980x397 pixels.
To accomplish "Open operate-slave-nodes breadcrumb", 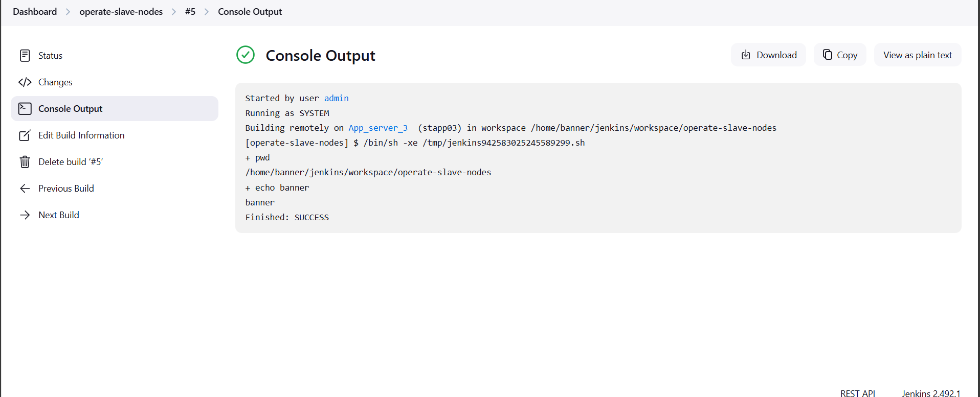I will pyautogui.click(x=121, y=12).
